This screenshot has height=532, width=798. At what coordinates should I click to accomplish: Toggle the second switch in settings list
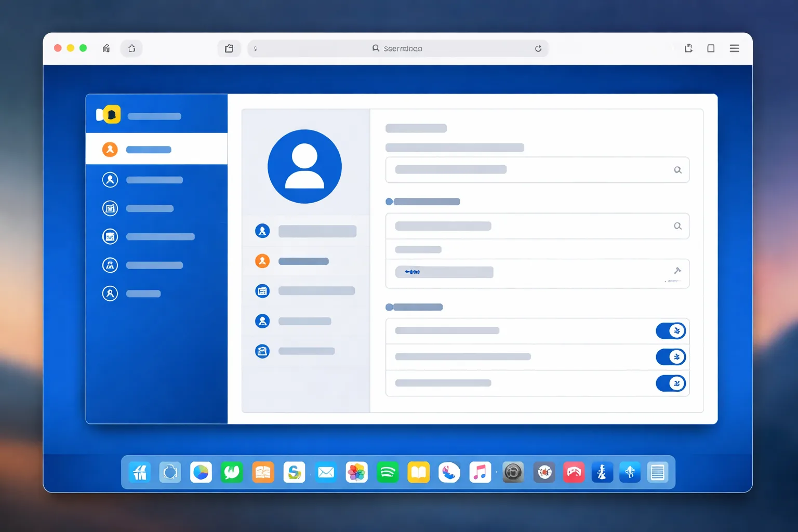[671, 357]
